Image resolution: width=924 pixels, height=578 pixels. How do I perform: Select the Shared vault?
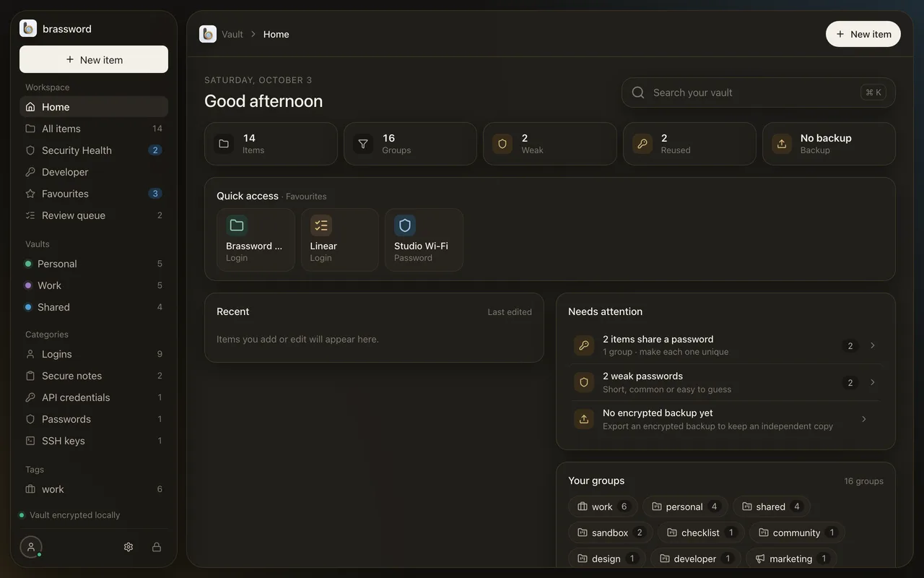tap(94, 307)
